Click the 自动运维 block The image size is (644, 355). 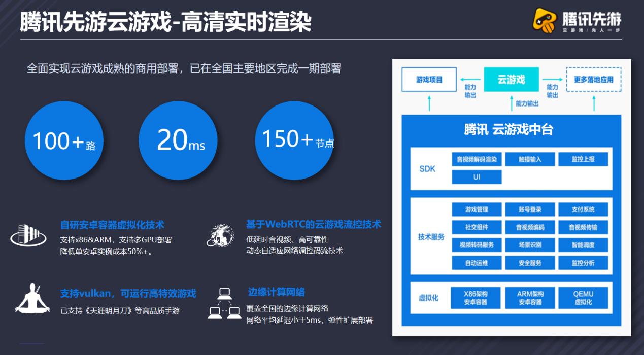[477, 263]
